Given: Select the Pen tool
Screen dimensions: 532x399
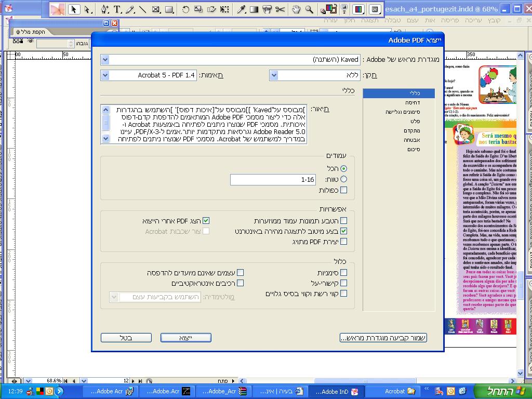Looking at the screenshot, I should (x=104, y=9).
